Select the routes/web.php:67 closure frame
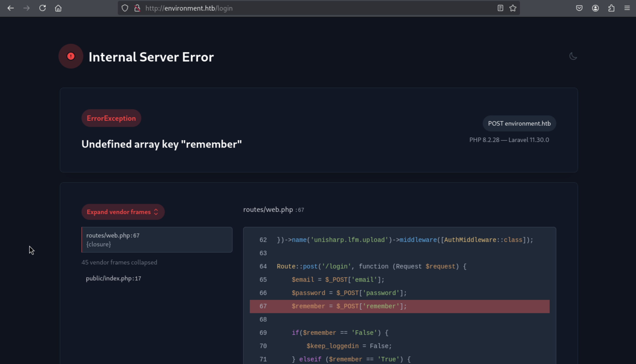This screenshot has height=364, width=636. tap(157, 239)
